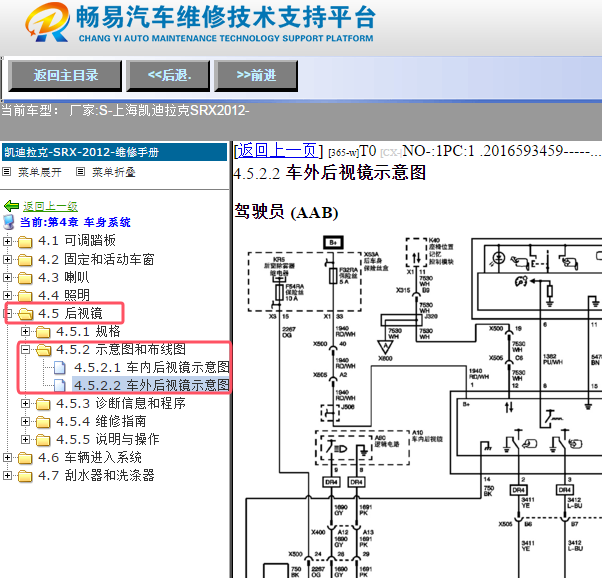Click the folder icon for 4.7 刮水器和洗涤器
The height and width of the screenshot is (578, 602).
pos(25,476)
